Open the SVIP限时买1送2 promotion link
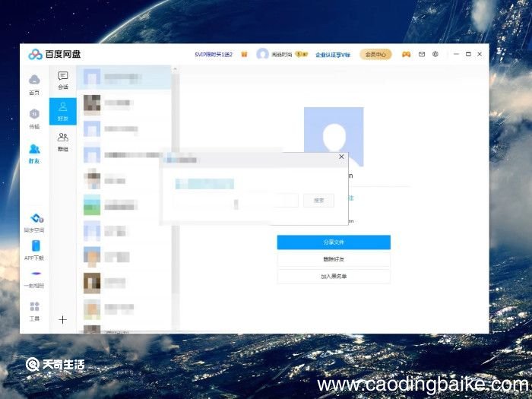 click(214, 54)
